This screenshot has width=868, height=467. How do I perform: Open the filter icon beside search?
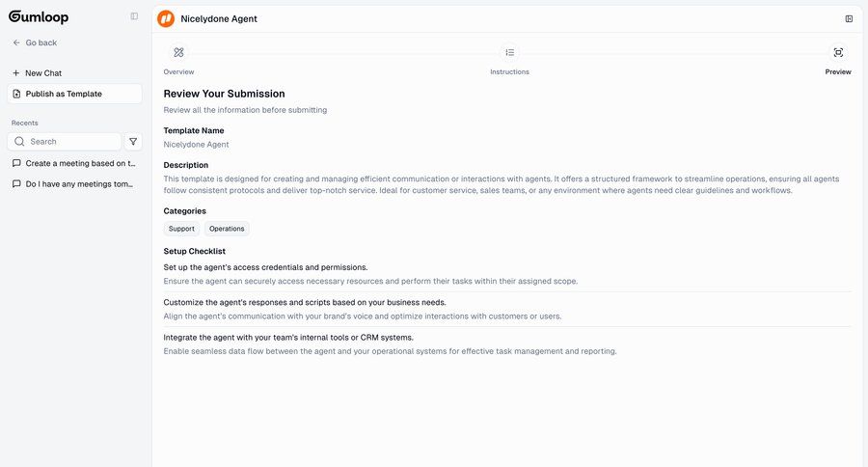(133, 141)
